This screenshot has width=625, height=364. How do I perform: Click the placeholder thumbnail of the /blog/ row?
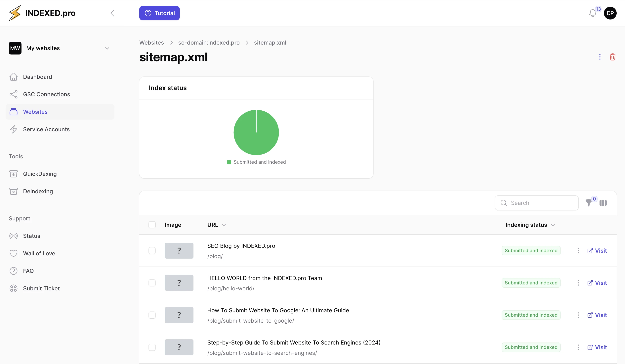(x=179, y=250)
